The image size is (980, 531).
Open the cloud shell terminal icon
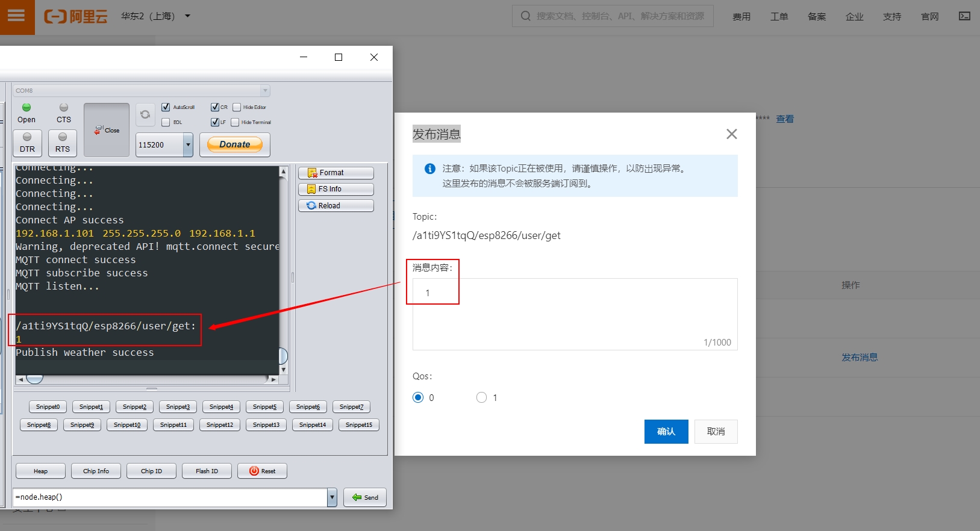coord(964,16)
